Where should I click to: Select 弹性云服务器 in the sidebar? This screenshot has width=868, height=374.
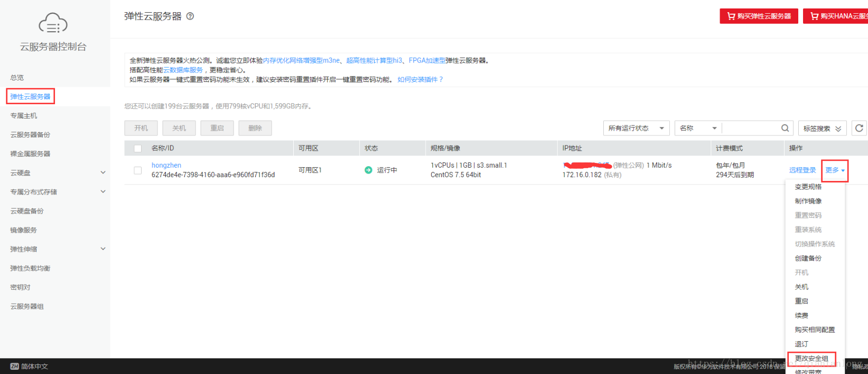30,96
